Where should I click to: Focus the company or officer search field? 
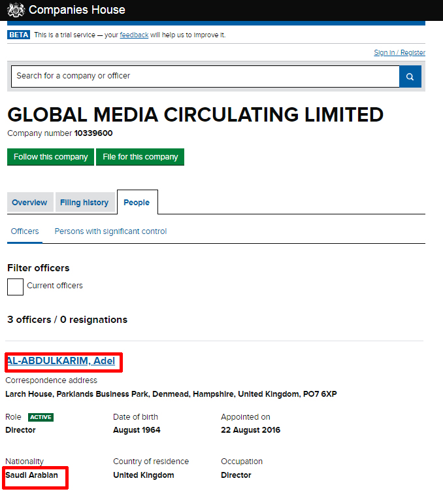(x=205, y=76)
